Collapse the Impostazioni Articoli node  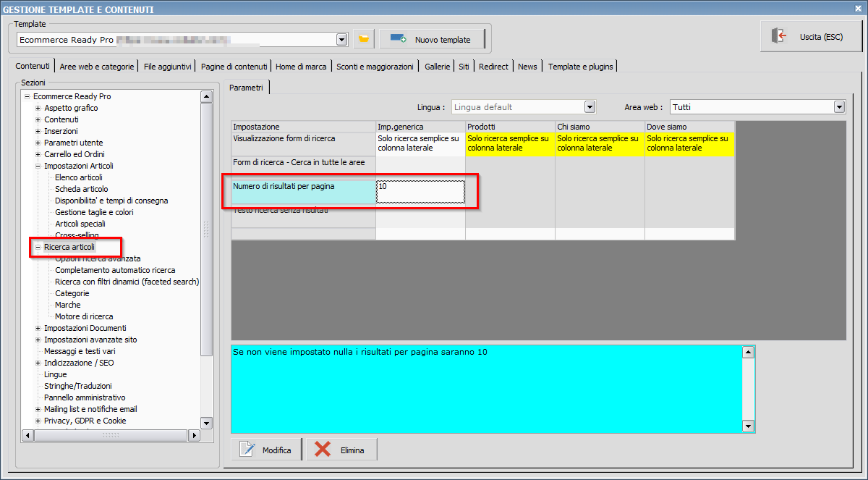[x=38, y=166]
